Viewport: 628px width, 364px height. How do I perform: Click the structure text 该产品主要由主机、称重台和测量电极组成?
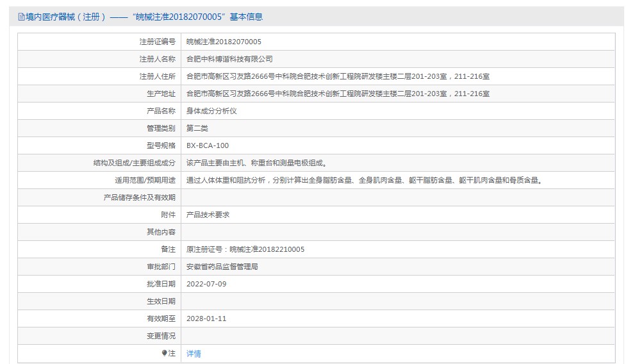(257, 163)
